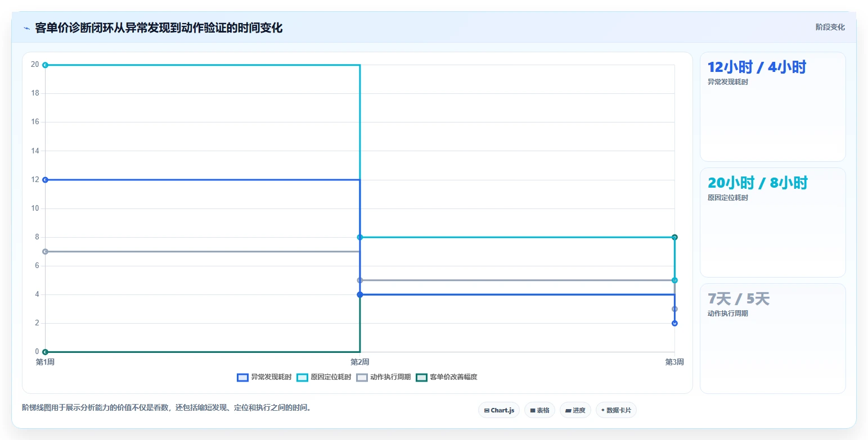The image size is (868, 440).
Task: Click the gray point at 3, 第3周
Action: [674, 309]
